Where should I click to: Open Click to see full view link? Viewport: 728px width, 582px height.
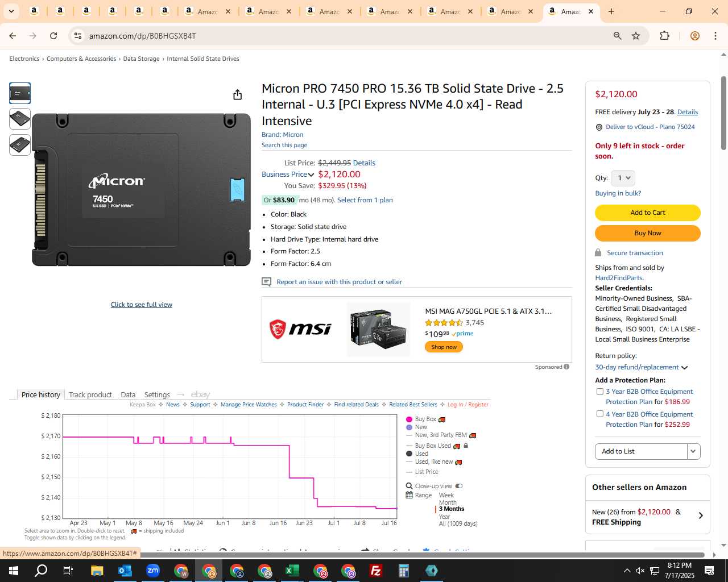(x=142, y=305)
